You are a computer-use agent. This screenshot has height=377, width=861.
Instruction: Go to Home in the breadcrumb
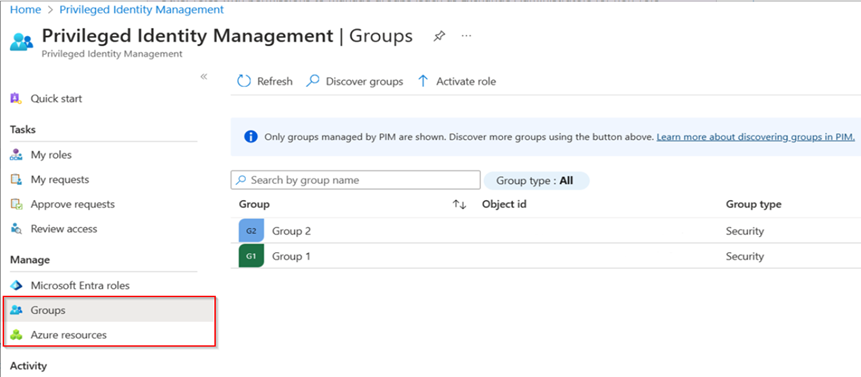[x=25, y=9]
